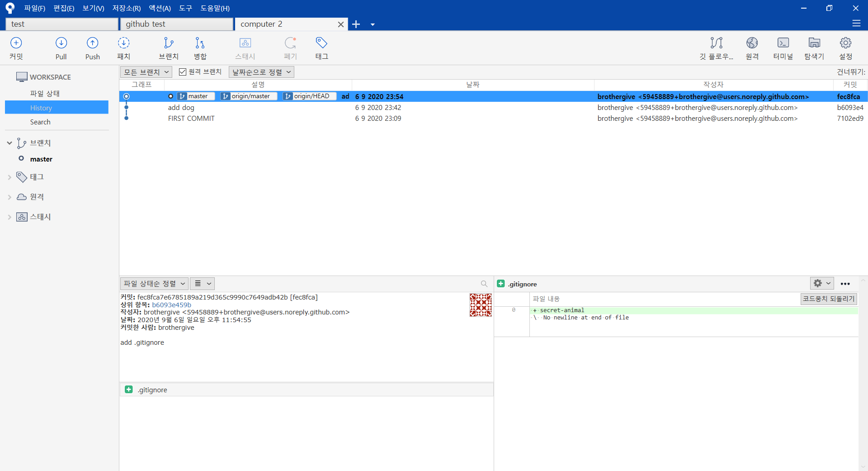This screenshot has height=471, width=868.
Task: Collapse the Branches (브랜치) section
Action: (9, 143)
